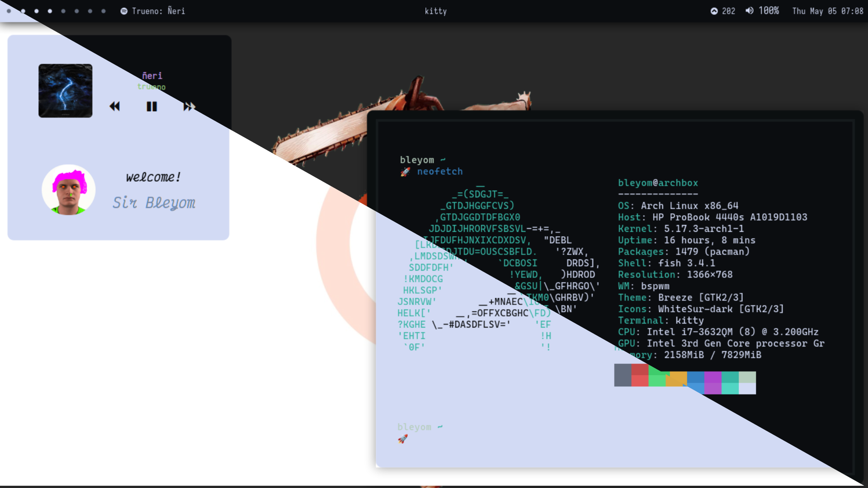Click the kitty window title in bar
The height and width of the screenshot is (488, 868).
[435, 11]
